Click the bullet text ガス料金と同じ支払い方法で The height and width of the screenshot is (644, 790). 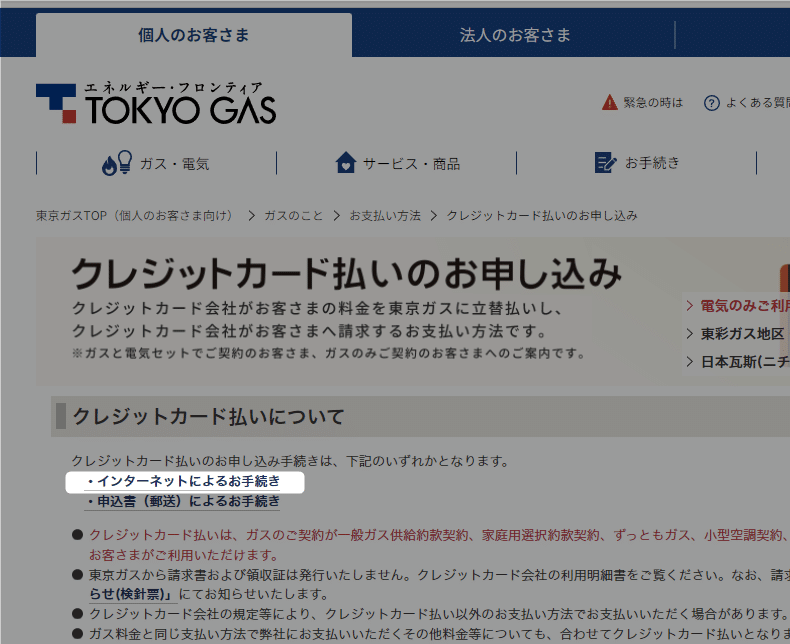coord(439,634)
